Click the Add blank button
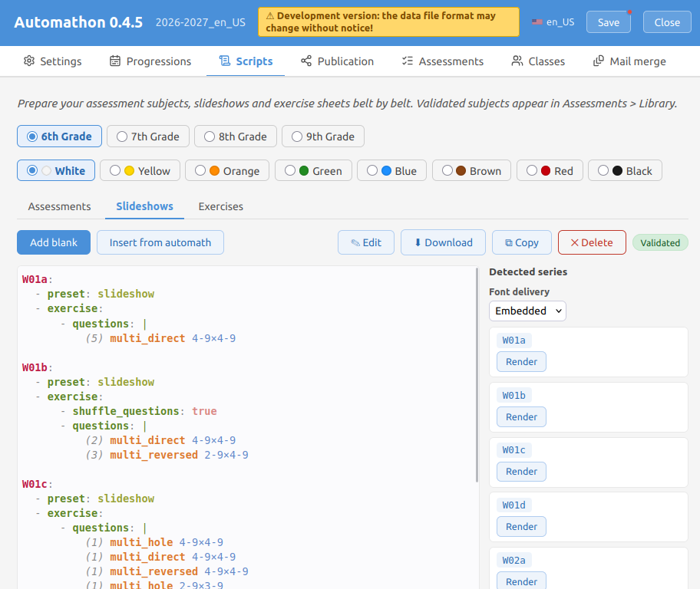 click(54, 242)
